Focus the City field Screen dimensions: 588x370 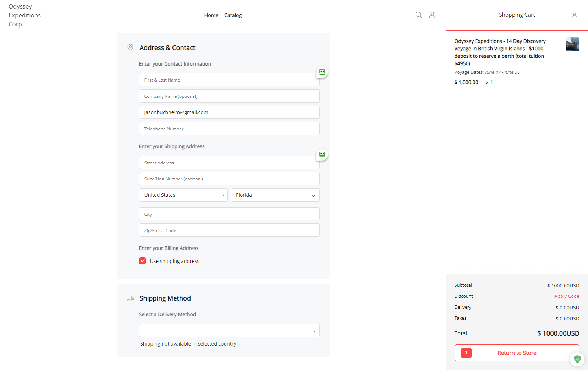tap(229, 214)
